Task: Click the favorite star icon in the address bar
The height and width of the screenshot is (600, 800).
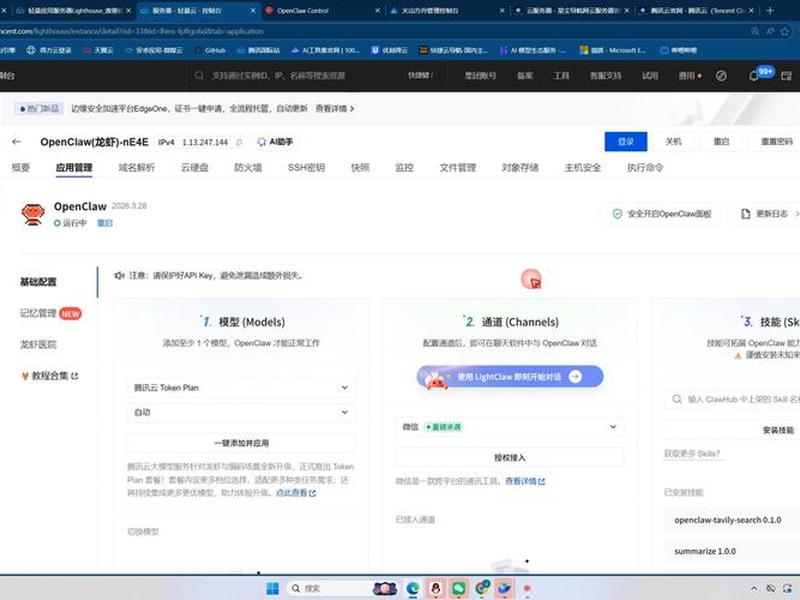Action: point(785,31)
